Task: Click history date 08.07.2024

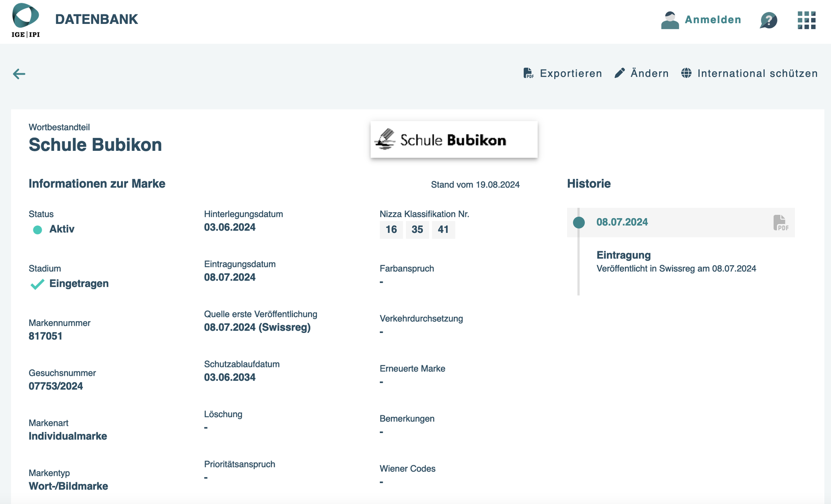Action: [622, 222]
